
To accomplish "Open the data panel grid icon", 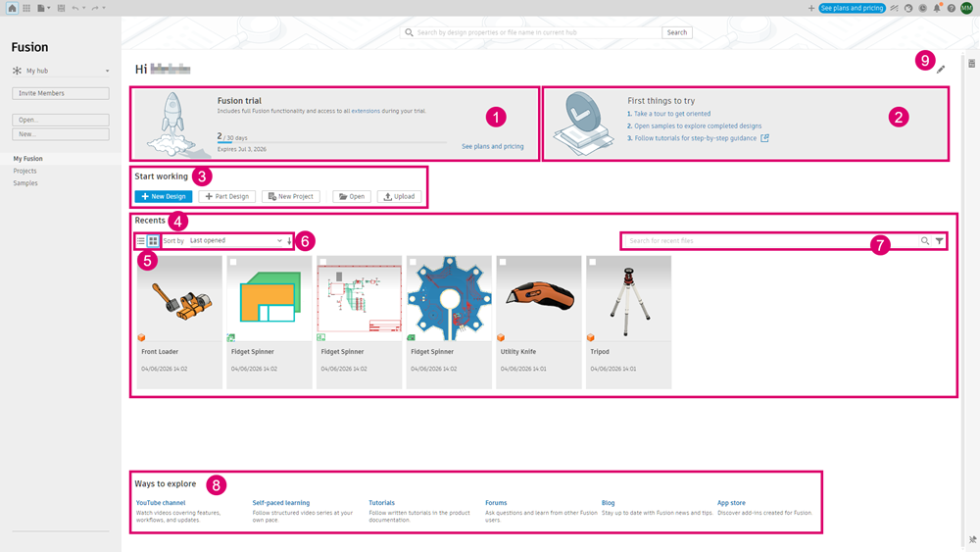I will pos(26,8).
